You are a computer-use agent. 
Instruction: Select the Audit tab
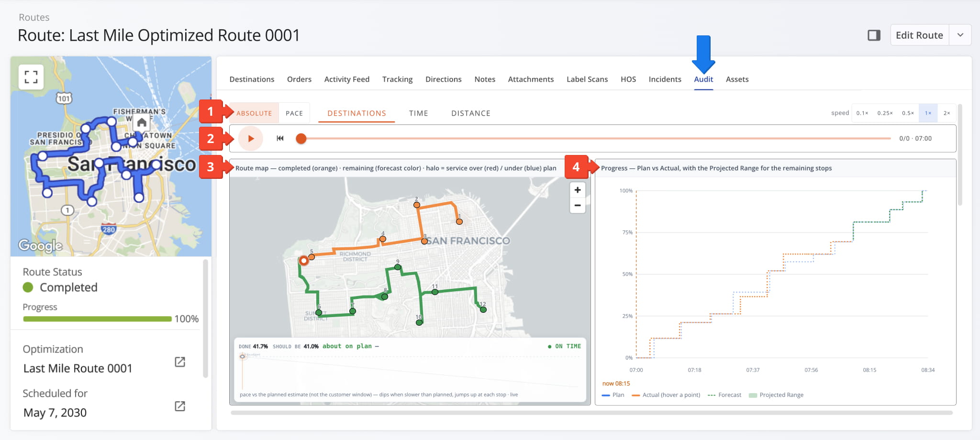(703, 79)
